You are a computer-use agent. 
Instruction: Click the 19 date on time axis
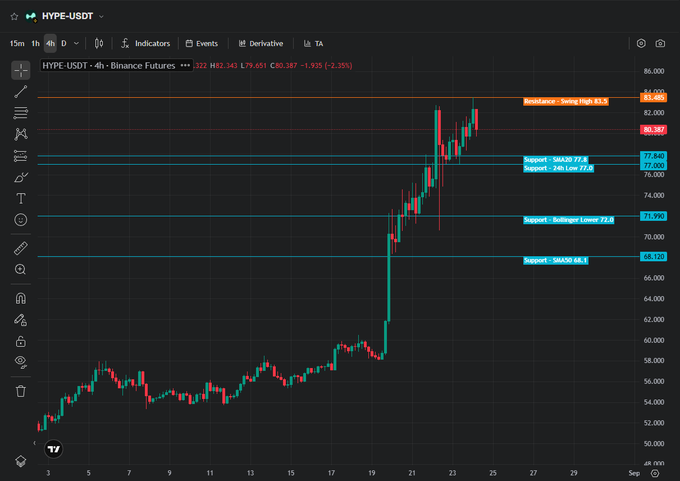372,473
